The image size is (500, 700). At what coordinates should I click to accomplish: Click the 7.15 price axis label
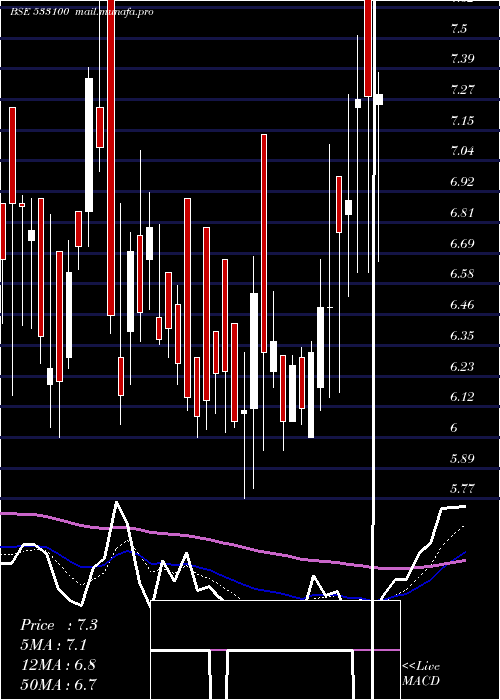click(462, 121)
